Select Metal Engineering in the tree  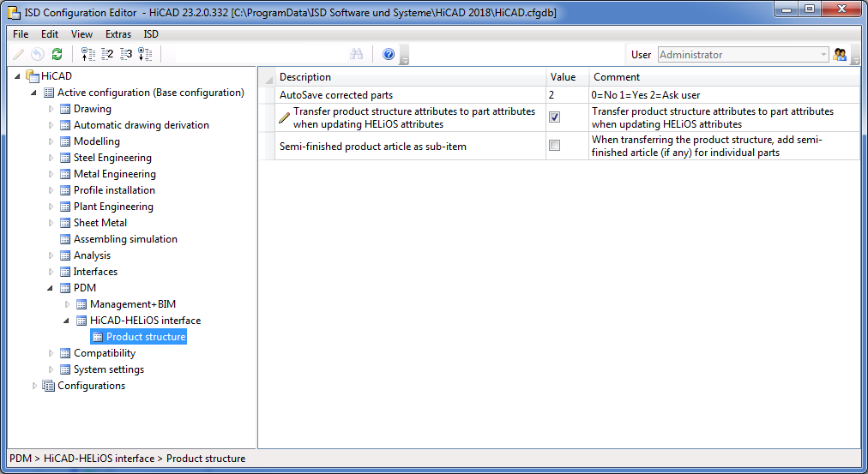click(x=115, y=174)
